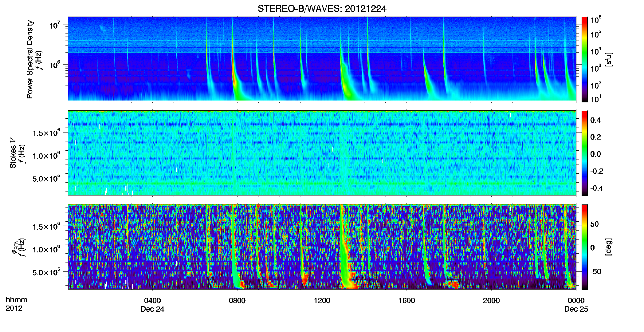644x332 pixels.
Task: Click the -0.4 value on Stokes color bar
Action: click(597, 188)
